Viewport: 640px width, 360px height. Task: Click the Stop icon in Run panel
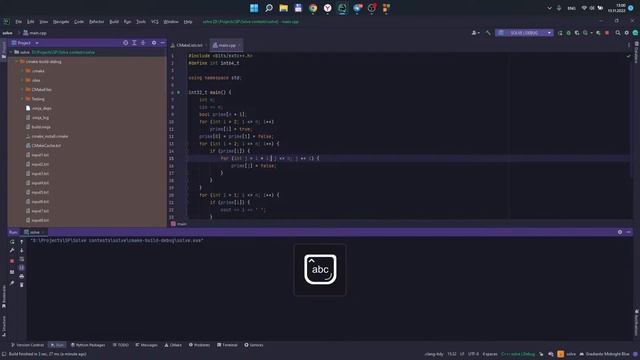(x=12, y=261)
